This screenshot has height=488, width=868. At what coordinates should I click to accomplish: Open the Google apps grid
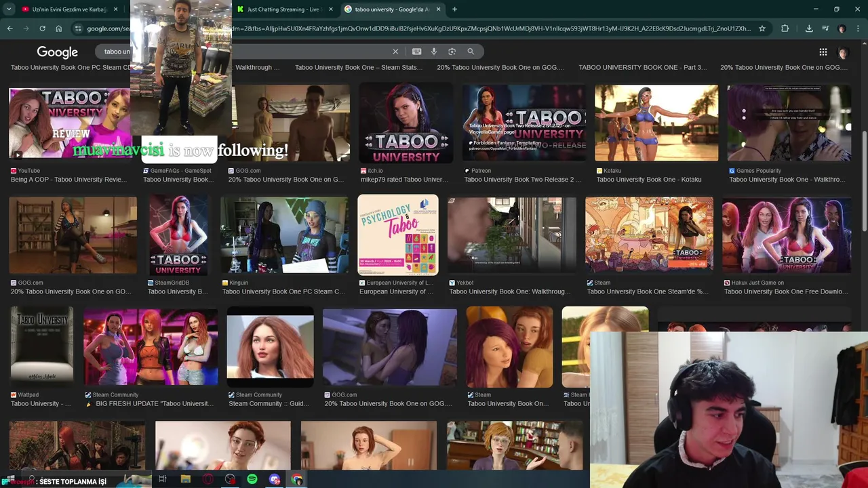(x=823, y=52)
